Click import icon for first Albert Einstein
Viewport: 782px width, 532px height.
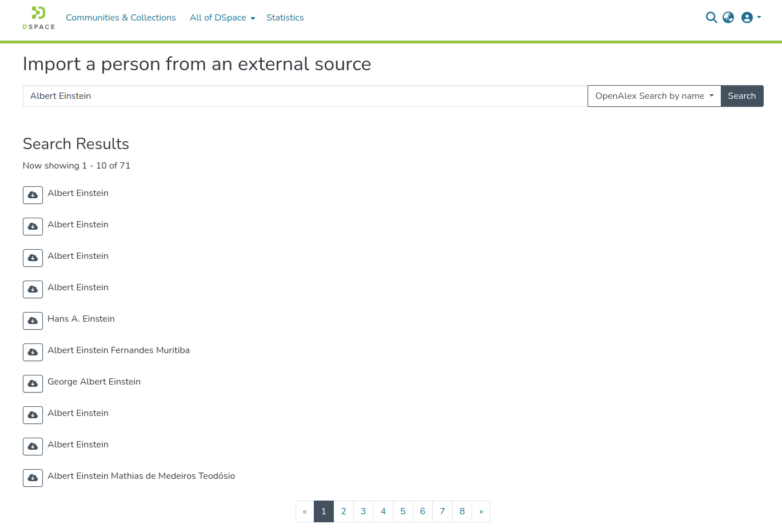point(33,195)
